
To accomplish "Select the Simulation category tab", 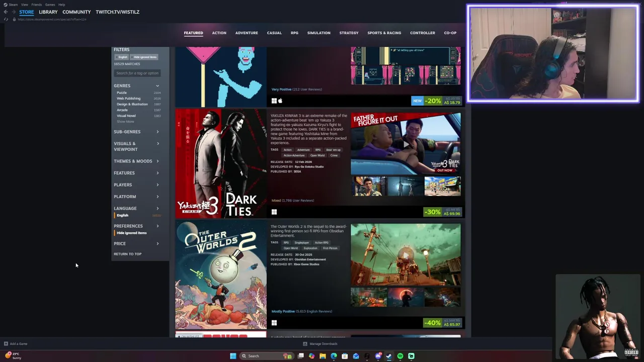I will [318, 33].
